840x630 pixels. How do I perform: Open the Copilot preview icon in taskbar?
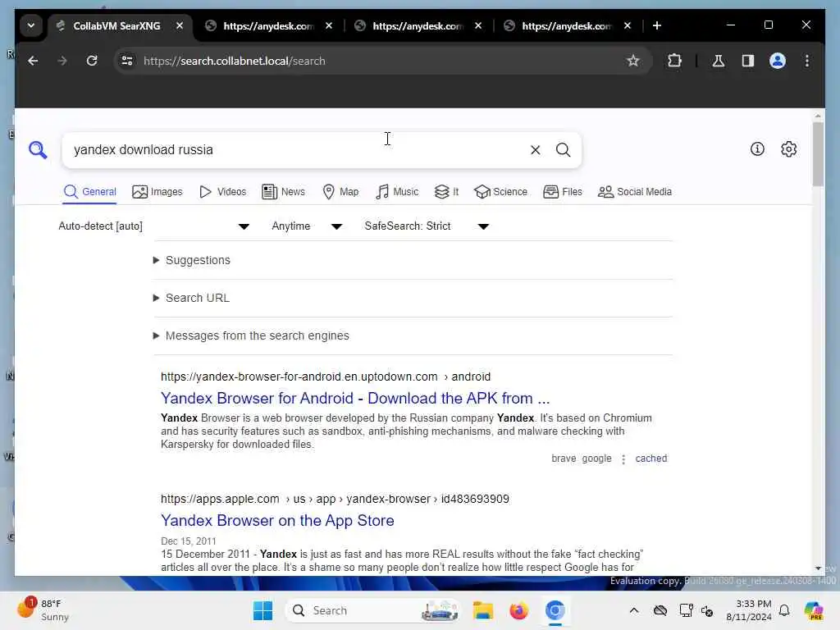pyautogui.click(x=814, y=610)
